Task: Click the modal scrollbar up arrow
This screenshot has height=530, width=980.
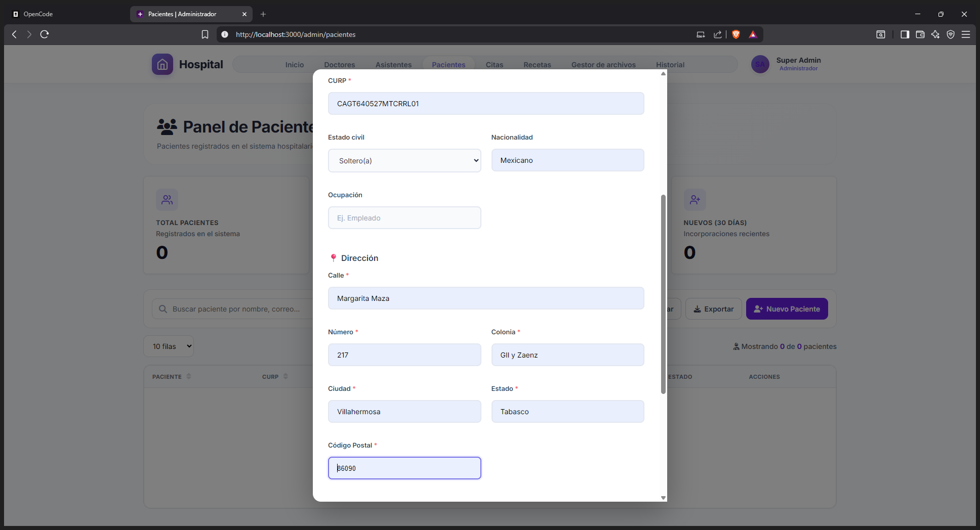Action: pos(663,74)
